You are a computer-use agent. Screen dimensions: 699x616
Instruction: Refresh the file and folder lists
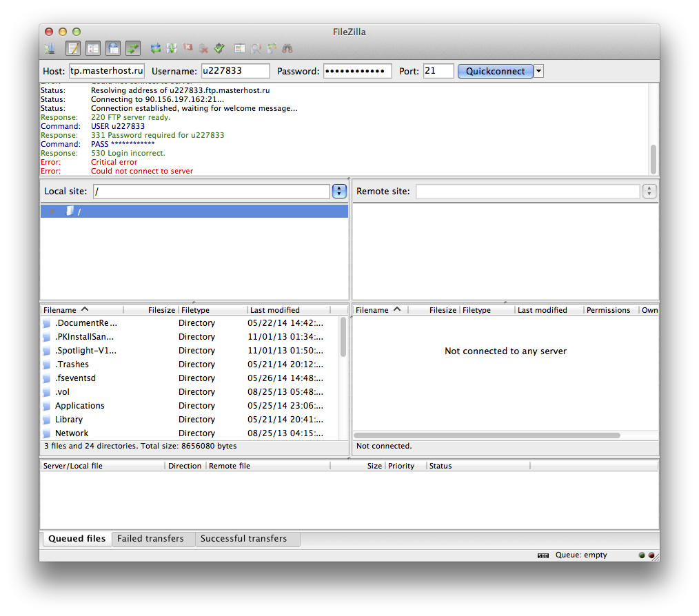156,48
